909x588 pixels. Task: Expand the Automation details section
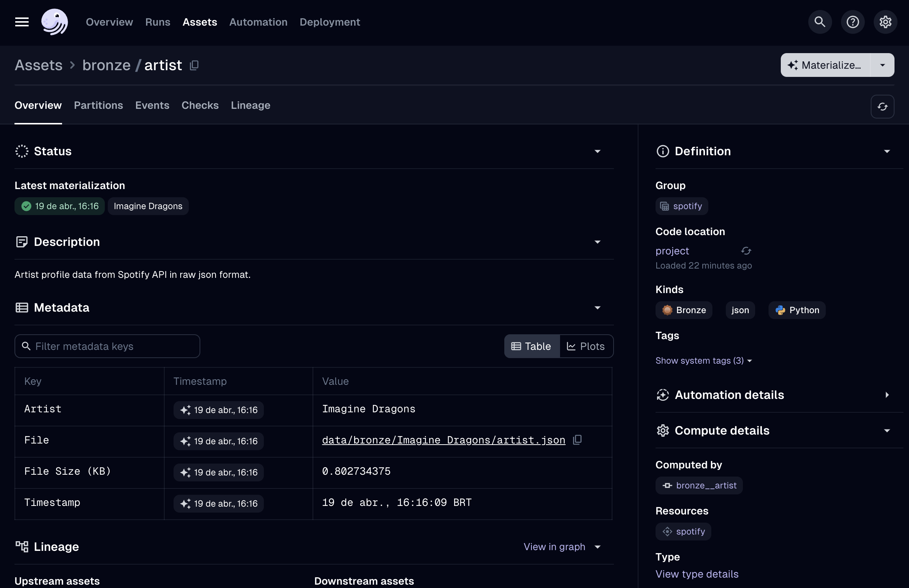(887, 395)
